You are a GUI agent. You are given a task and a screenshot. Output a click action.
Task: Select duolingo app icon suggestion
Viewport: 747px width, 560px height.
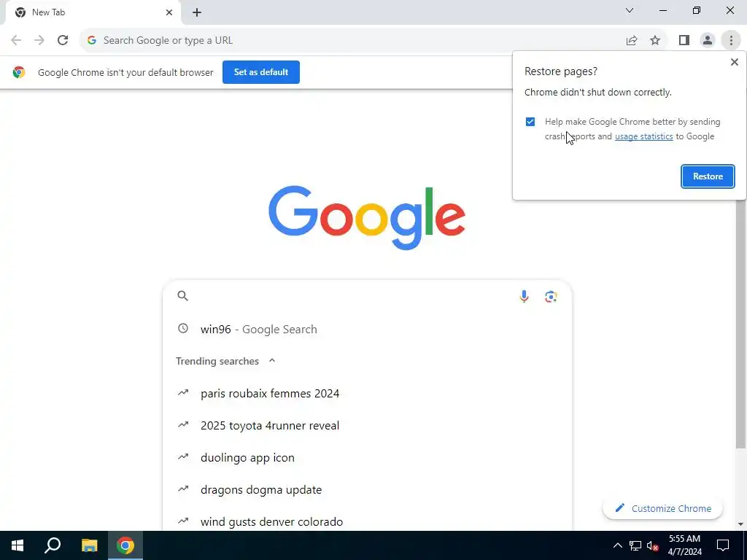[x=367, y=458]
